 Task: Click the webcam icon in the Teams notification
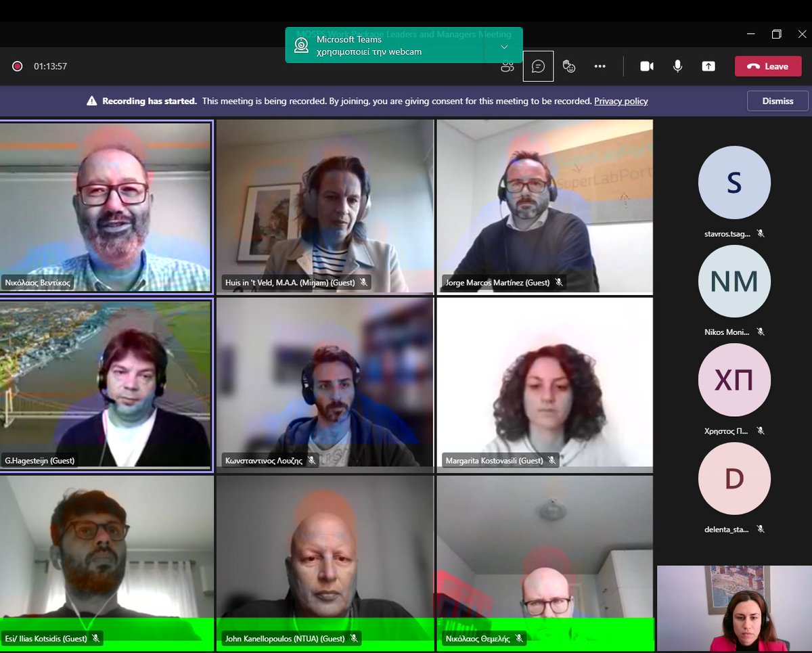click(301, 45)
